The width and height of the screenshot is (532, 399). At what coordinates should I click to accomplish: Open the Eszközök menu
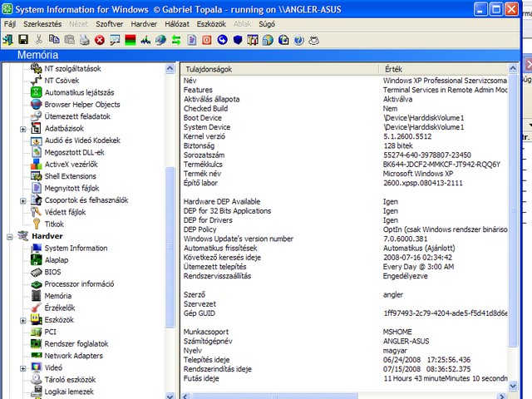pos(211,24)
